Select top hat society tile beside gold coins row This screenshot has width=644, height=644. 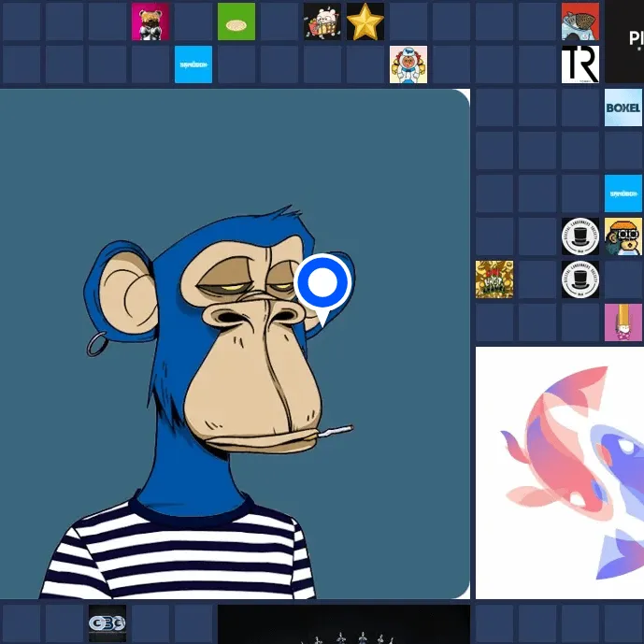(580, 279)
